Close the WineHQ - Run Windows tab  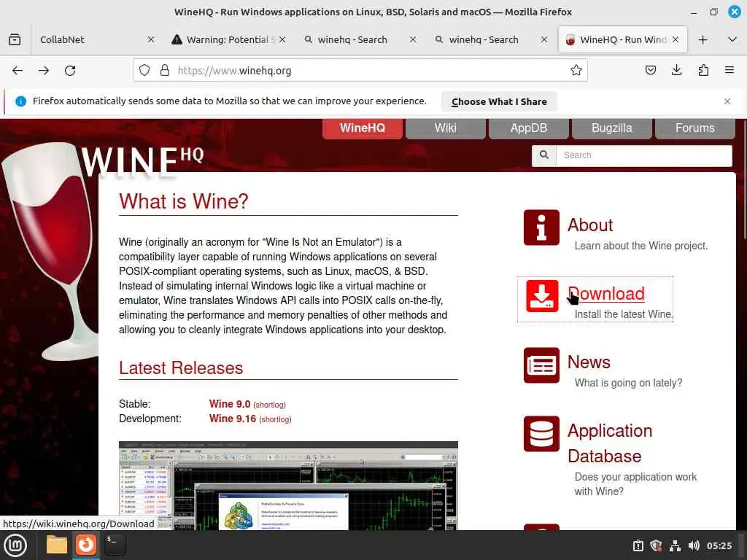[675, 39]
